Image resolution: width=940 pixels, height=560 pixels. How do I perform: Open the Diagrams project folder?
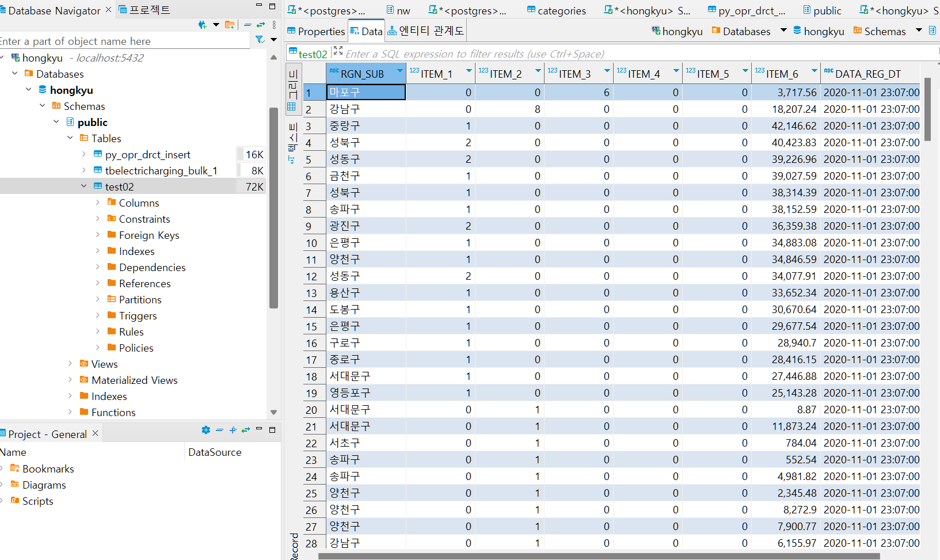tap(44, 485)
